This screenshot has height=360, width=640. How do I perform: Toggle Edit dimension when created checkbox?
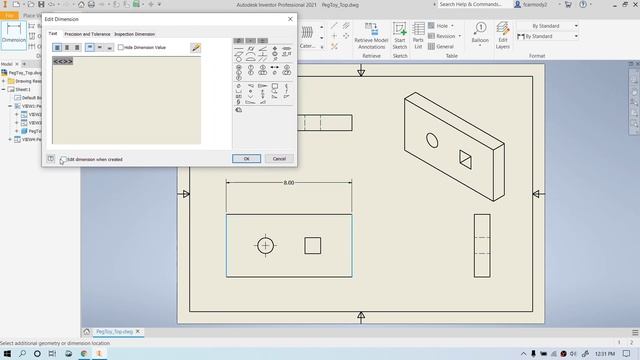click(63, 159)
